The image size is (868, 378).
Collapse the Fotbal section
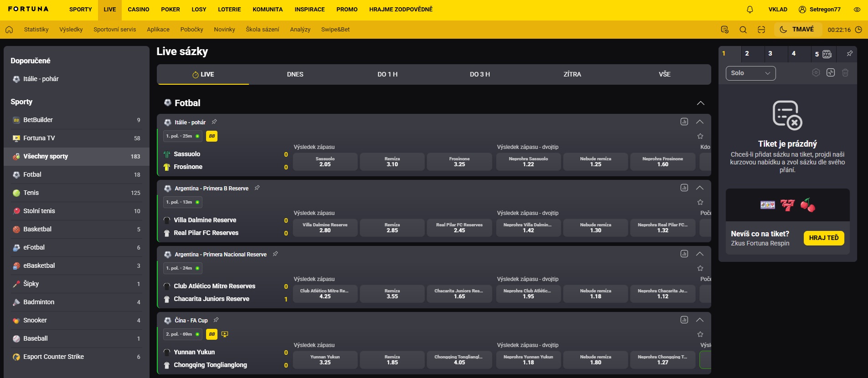pos(701,103)
